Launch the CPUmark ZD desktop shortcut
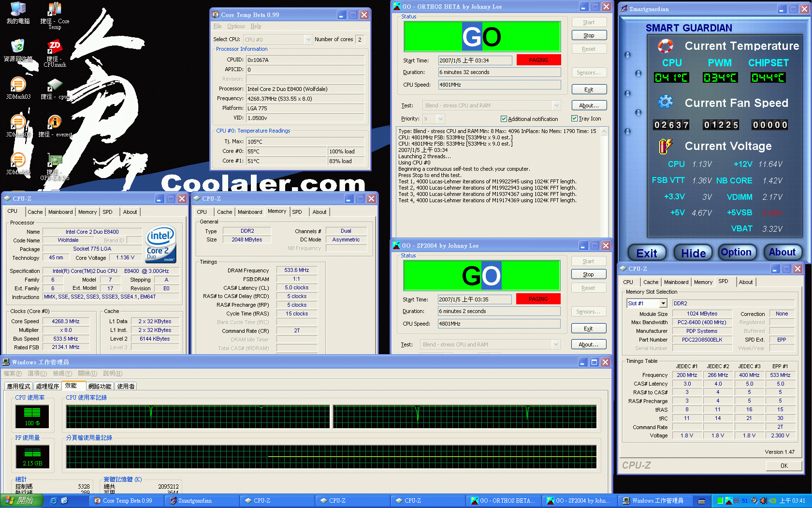Image resolution: width=812 pixels, height=508 pixels. tap(54, 46)
